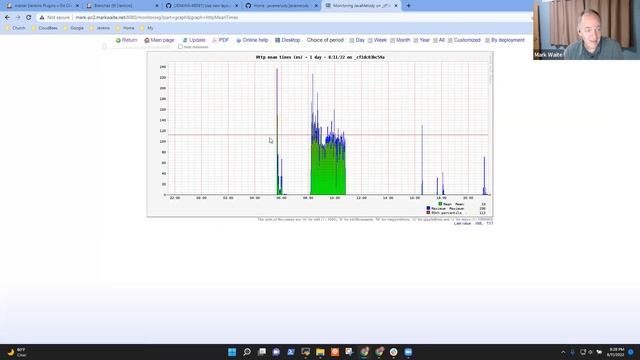The height and width of the screenshot is (360, 640).
Task: Open the Last value link below graph
Action: click(x=462, y=223)
